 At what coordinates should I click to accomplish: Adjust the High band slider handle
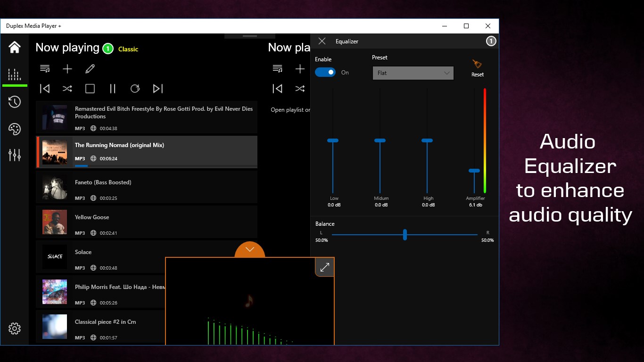point(427,140)
